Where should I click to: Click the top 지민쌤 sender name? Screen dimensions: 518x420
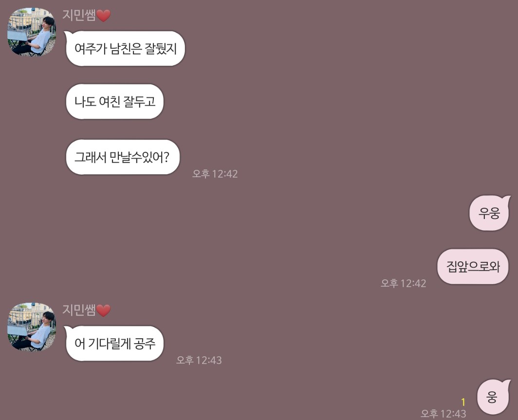[x=79, y=15]
